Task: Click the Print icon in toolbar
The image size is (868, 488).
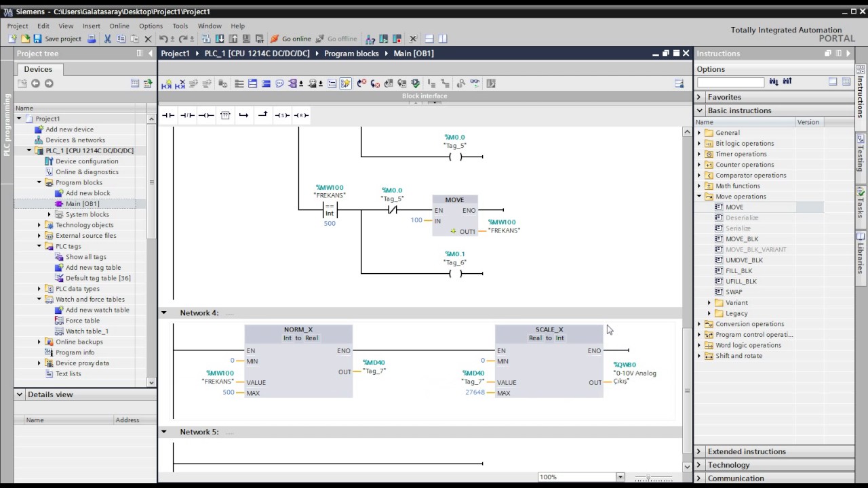Action: [x=92, y=39]
